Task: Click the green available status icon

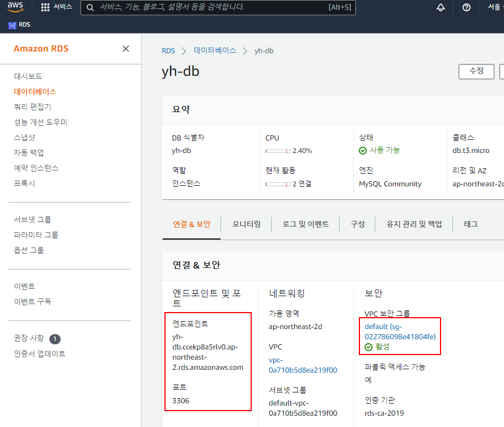Action: point(363,151)
